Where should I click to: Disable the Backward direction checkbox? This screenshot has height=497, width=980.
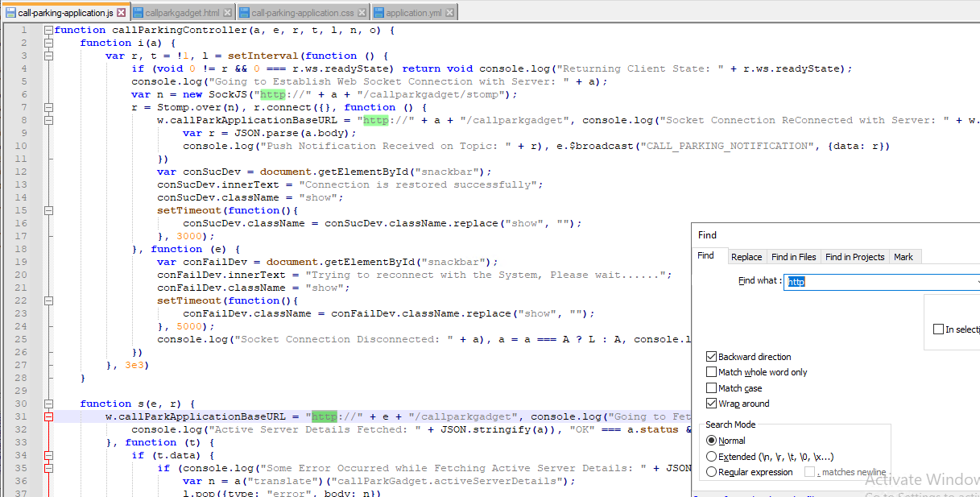tap(712, 356)
